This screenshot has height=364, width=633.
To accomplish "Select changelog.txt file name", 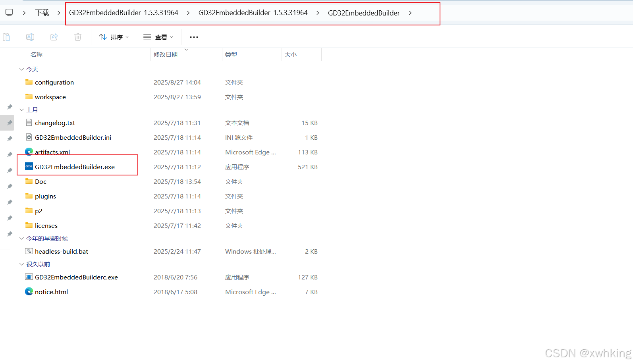I will tap(55, 123).
